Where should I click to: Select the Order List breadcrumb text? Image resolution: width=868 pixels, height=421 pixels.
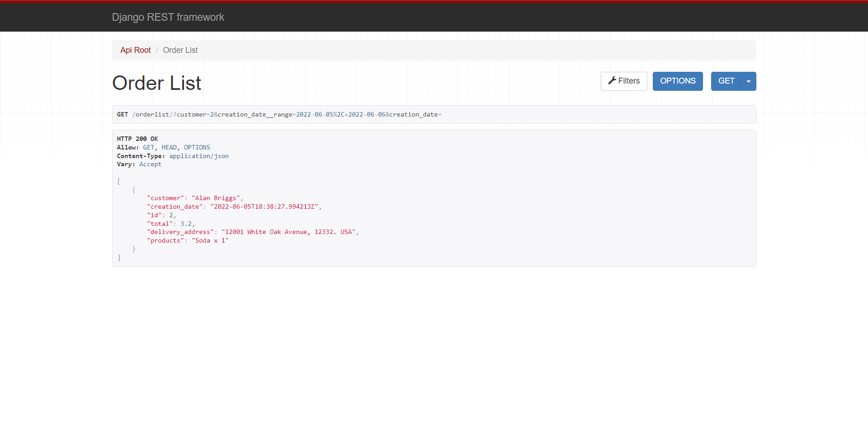coord(180,50)
